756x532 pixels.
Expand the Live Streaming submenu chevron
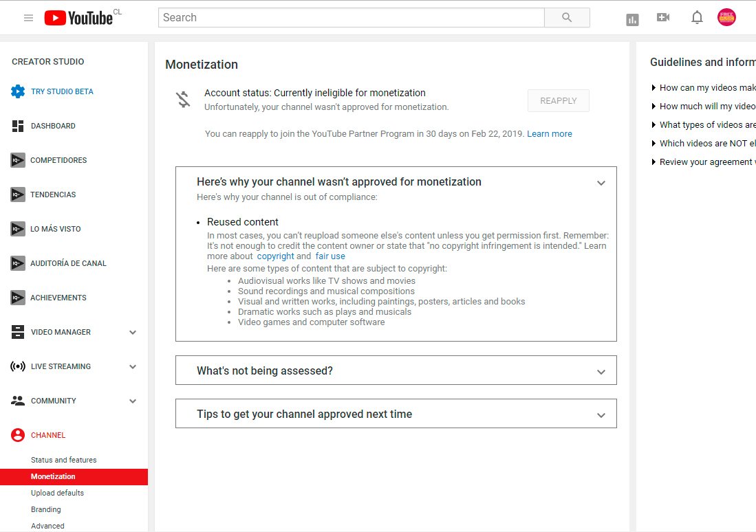click(133, 367)
